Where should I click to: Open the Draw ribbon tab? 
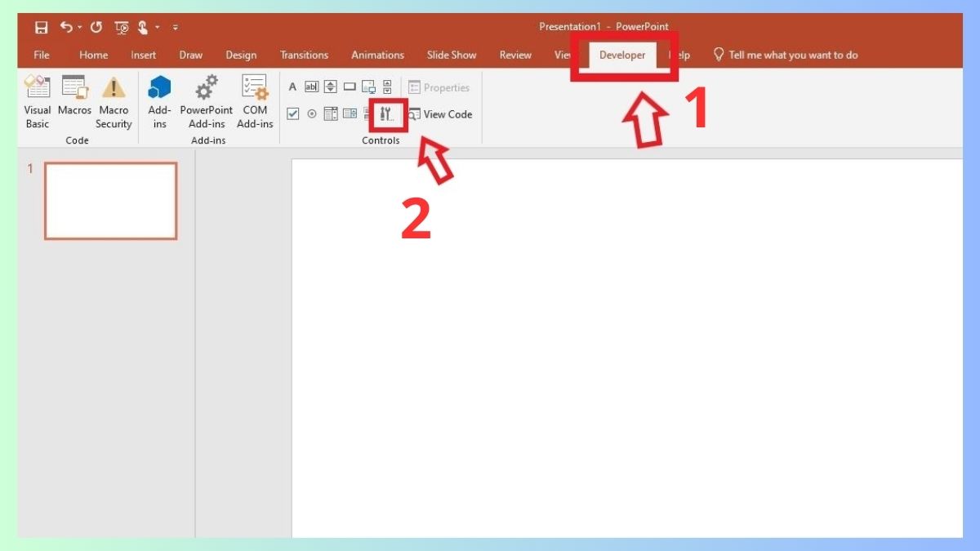click(x=191, y=55)
